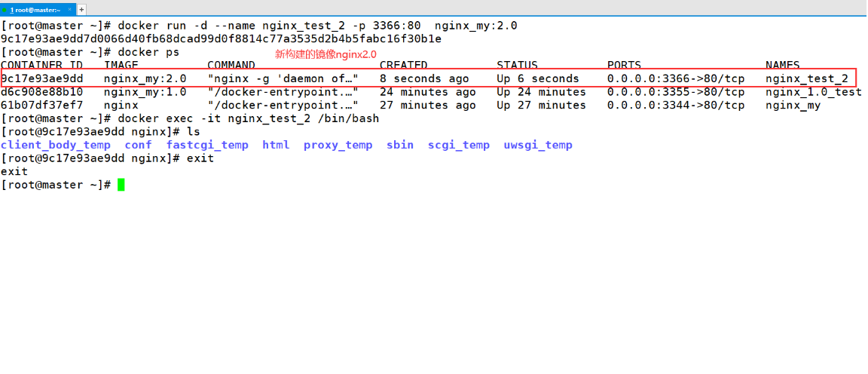Click the CREATED column header
868x374 pixels.
(x=404, y=66)
